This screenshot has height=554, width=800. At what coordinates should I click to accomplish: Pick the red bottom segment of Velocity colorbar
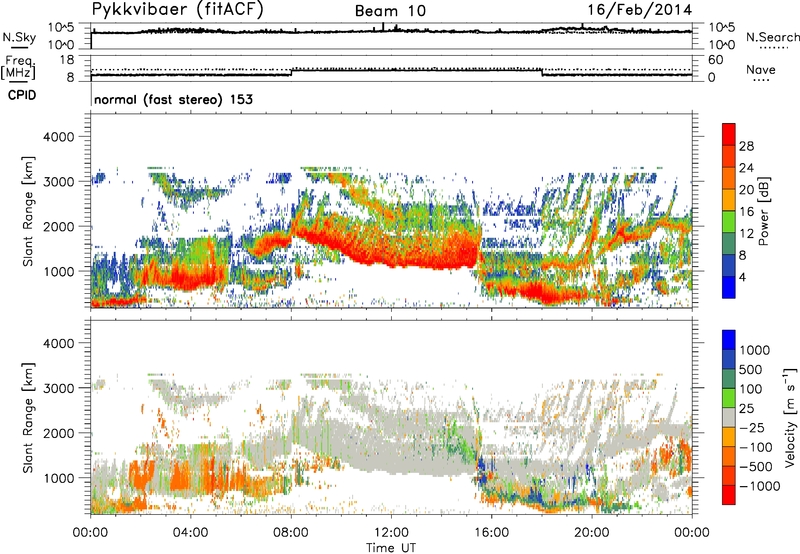[x=729, y=495]
